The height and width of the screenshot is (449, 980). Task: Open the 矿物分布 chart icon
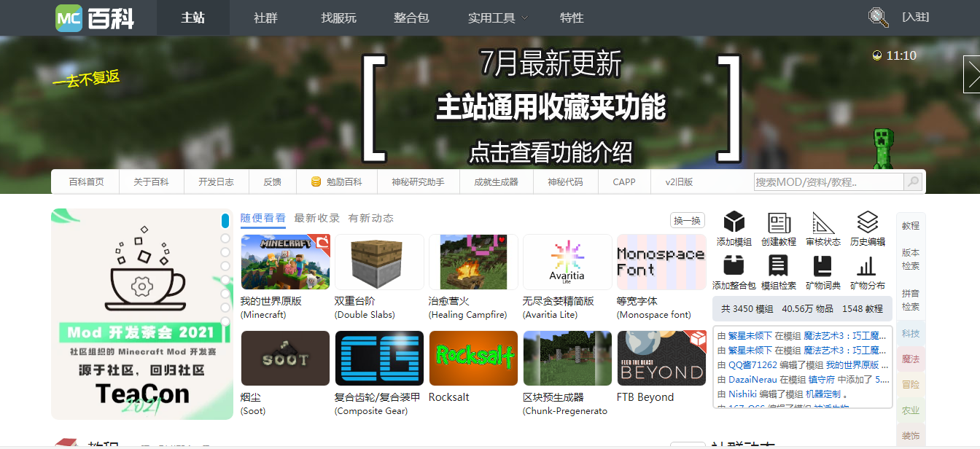point(868,266)
